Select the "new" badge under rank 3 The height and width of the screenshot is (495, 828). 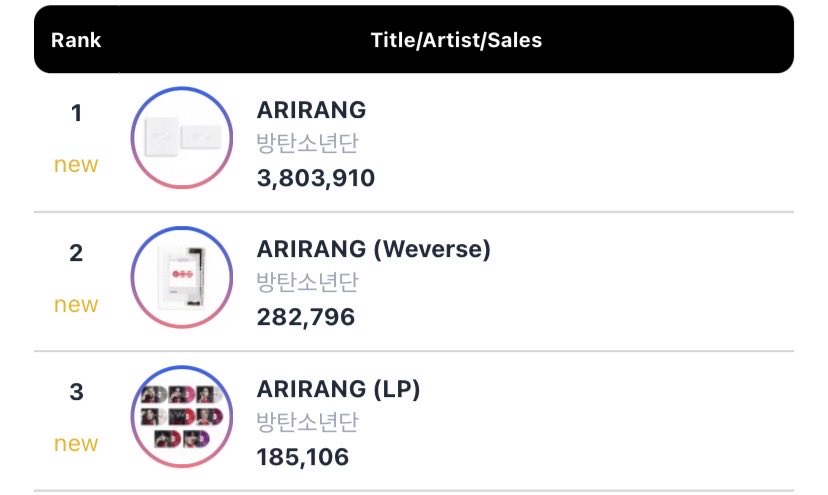76,443
